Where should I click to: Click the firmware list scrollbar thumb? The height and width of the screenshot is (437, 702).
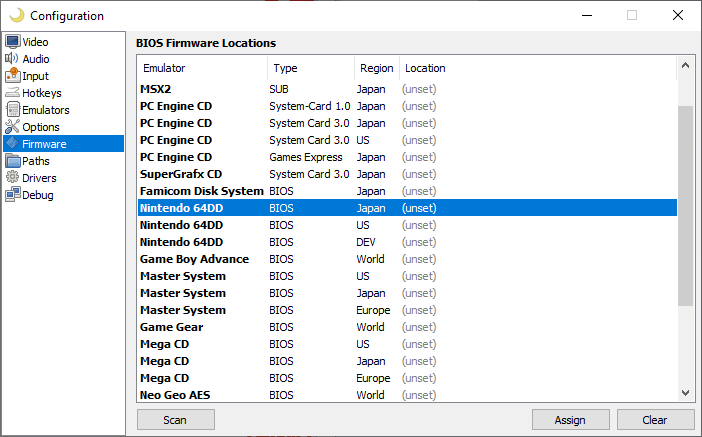coord(685,206)
